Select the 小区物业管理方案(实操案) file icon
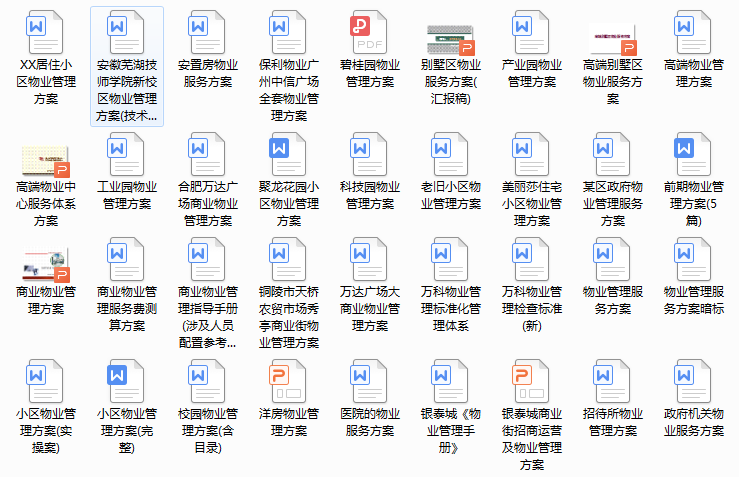739x477 pixels. pyautogui.click(x=45, y=381)
